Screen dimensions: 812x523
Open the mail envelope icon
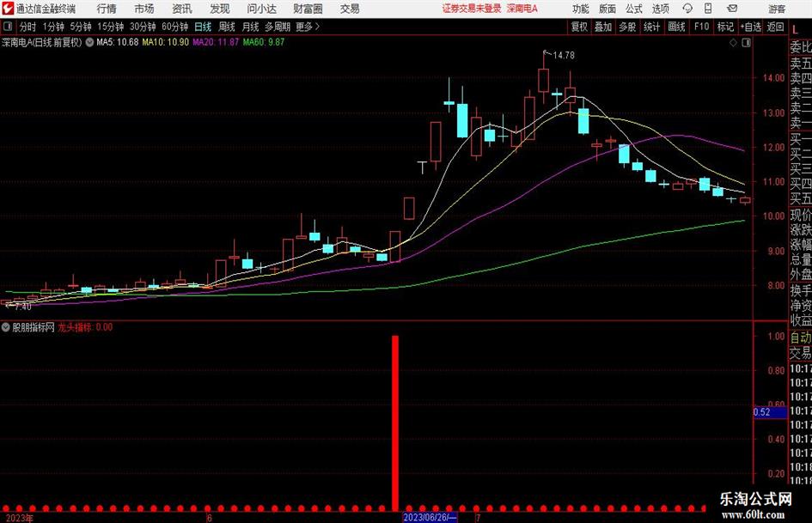click(x=732, y=9)
